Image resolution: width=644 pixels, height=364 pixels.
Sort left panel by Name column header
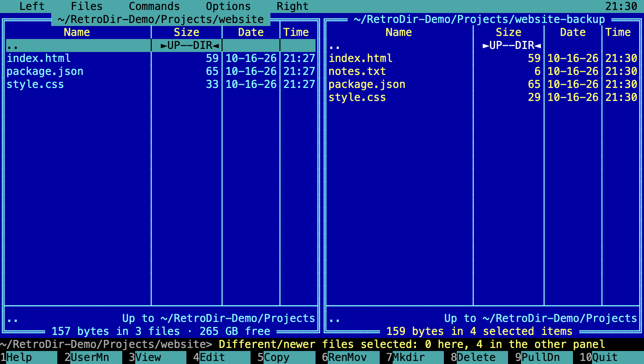77,32
